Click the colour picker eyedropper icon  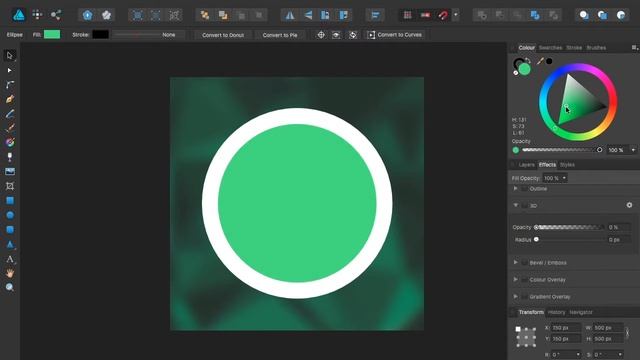click(540, 61)
